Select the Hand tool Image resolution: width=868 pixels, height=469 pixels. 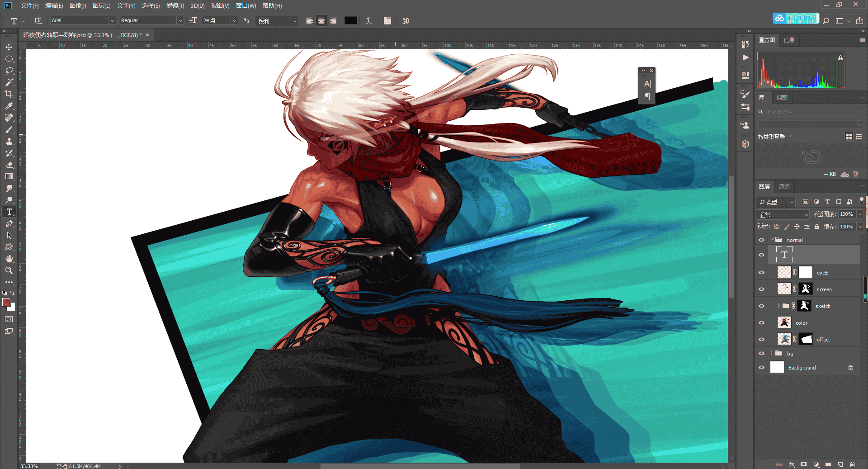(9, 259)
